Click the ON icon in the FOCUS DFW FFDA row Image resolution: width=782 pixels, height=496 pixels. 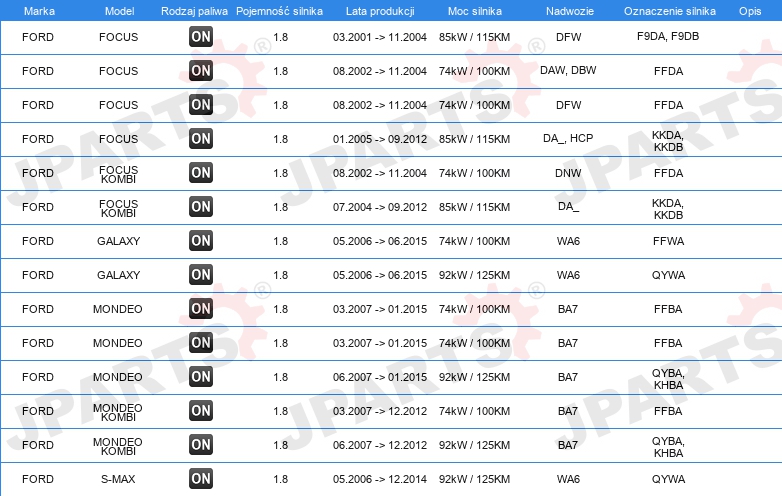(201, 105)
